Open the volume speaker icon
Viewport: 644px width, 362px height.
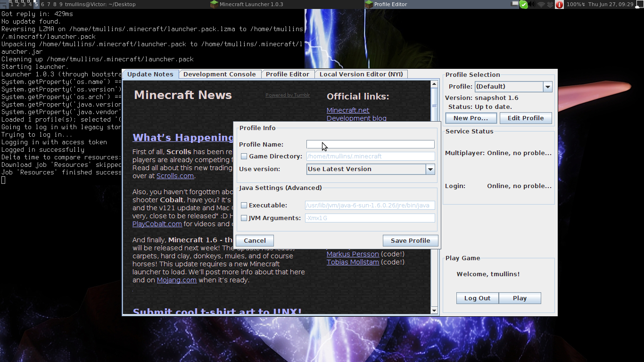tap(532, 4)
